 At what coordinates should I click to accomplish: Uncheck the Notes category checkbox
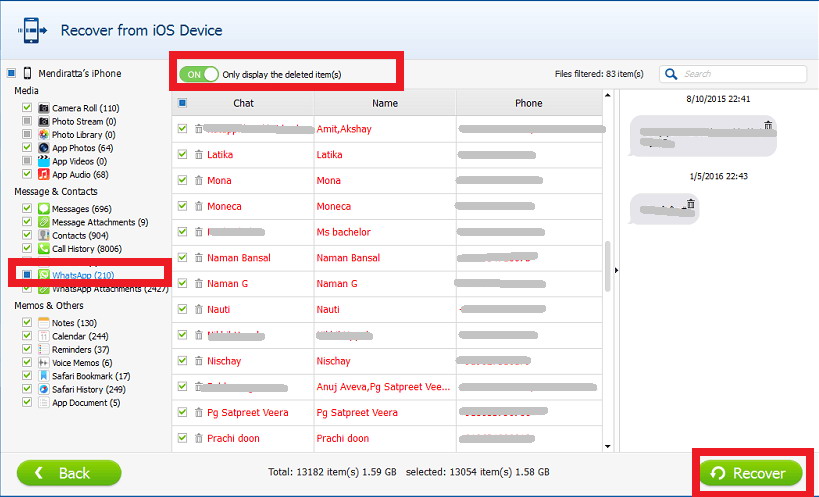click(27, 323)
